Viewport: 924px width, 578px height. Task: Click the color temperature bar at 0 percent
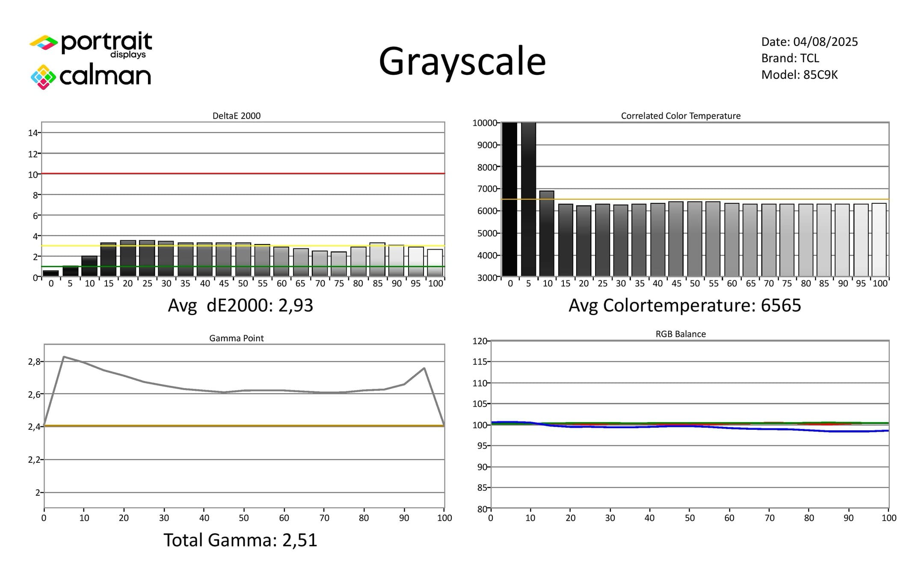tap(509, 199)
